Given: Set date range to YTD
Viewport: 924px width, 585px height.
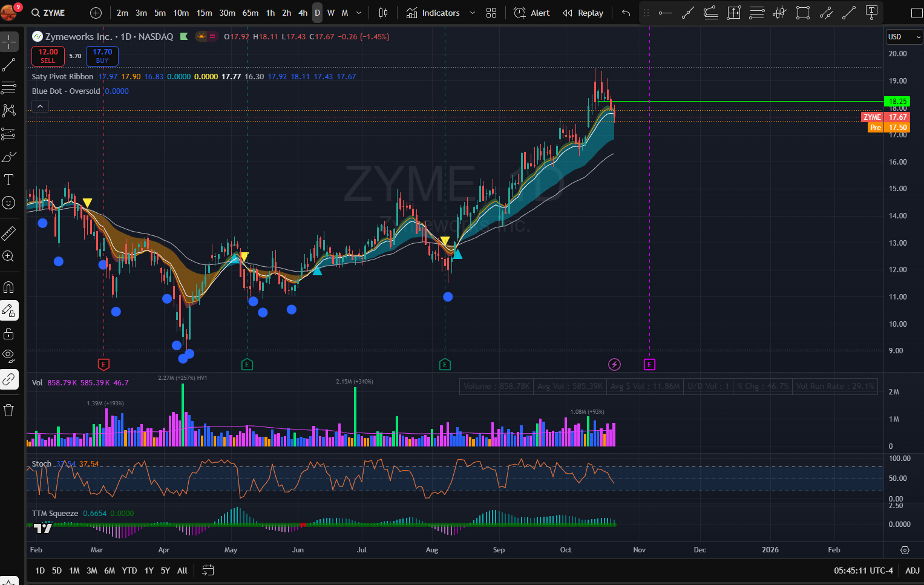Looking at the screenshot, I should point(129,570).
